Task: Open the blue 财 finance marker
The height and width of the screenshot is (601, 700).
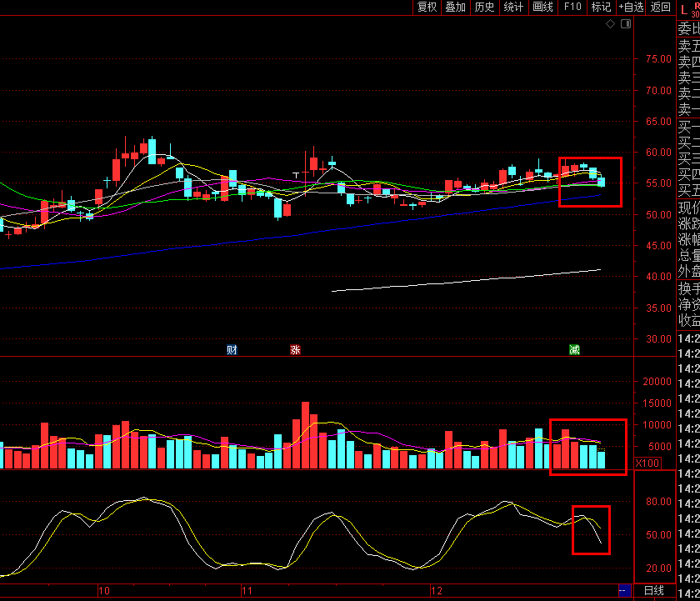Action: (232, 349)
